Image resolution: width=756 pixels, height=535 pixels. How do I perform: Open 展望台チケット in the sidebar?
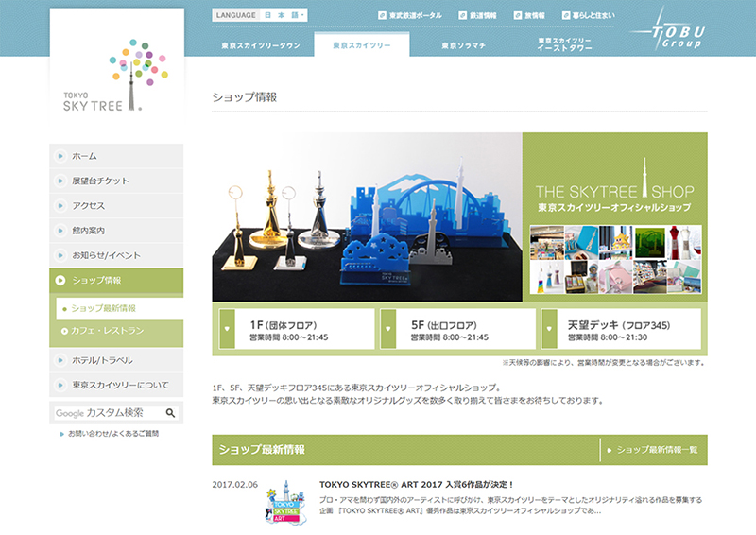[x=100, y=181]
